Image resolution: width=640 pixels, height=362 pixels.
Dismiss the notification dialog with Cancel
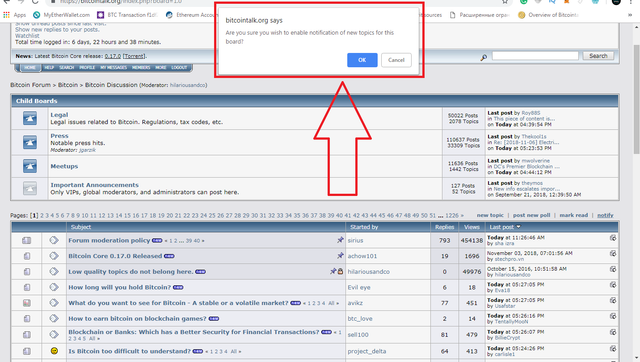(x=396, y=60)
